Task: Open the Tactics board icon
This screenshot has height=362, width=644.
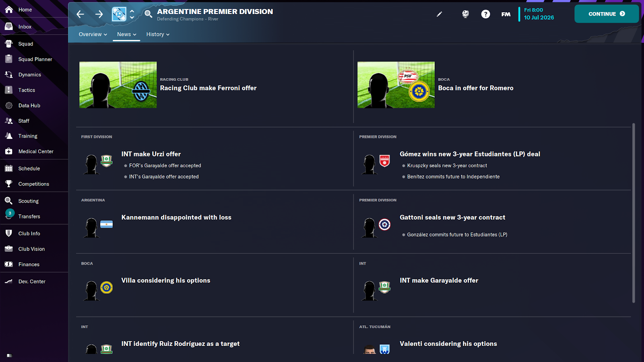Action: [9, 90]
